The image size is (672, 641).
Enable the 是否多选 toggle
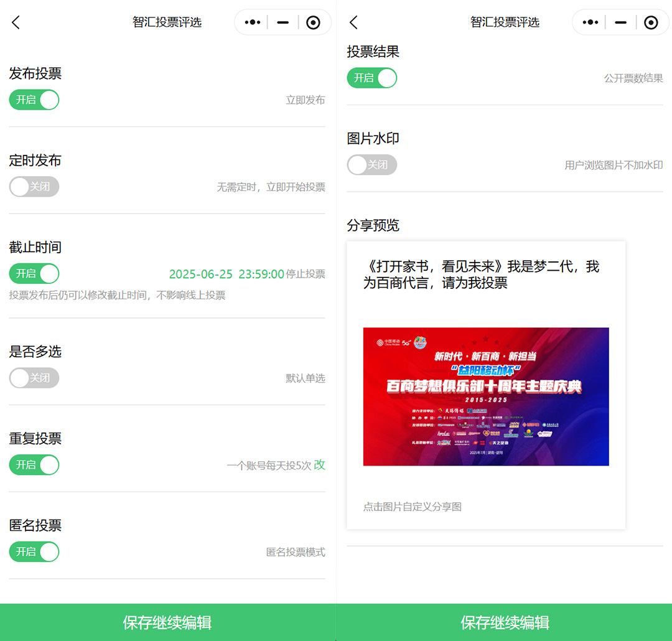(x=34, y=378)
